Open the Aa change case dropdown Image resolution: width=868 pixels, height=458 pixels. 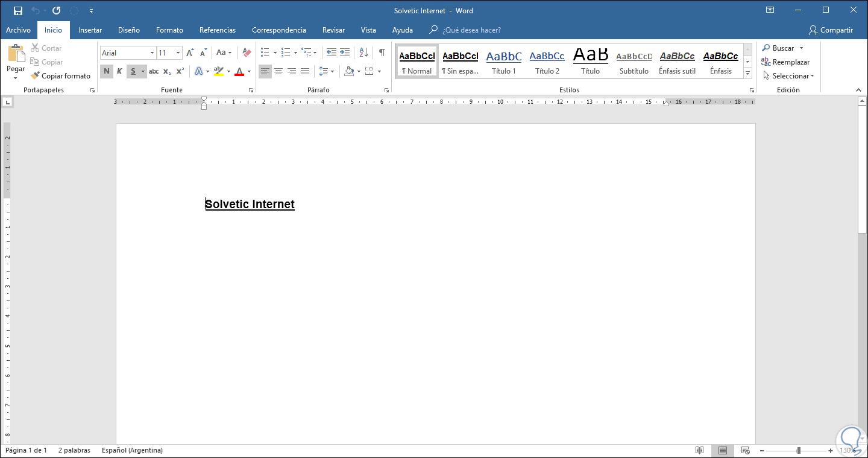224,53
